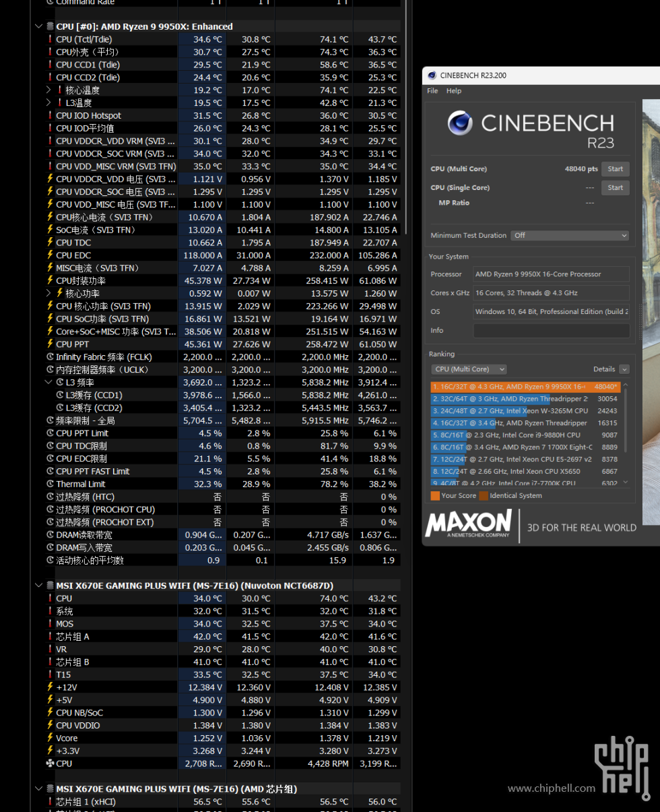Expand the L3温度 sensor subtree
The height and width of the screenshot is (812, 660).
click(x=48, y=102)
